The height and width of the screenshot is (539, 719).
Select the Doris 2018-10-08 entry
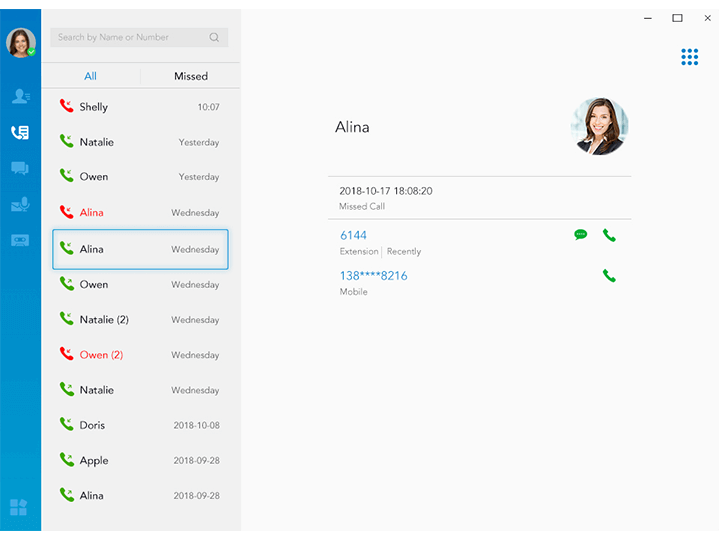pyautogui.click(x=140, y=425)
